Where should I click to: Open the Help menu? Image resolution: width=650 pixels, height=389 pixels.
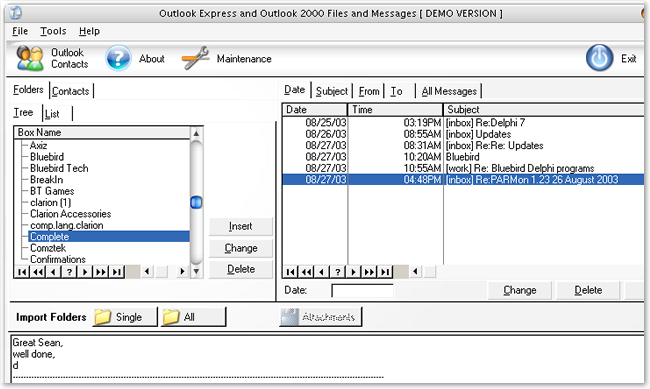pos(89,31)
